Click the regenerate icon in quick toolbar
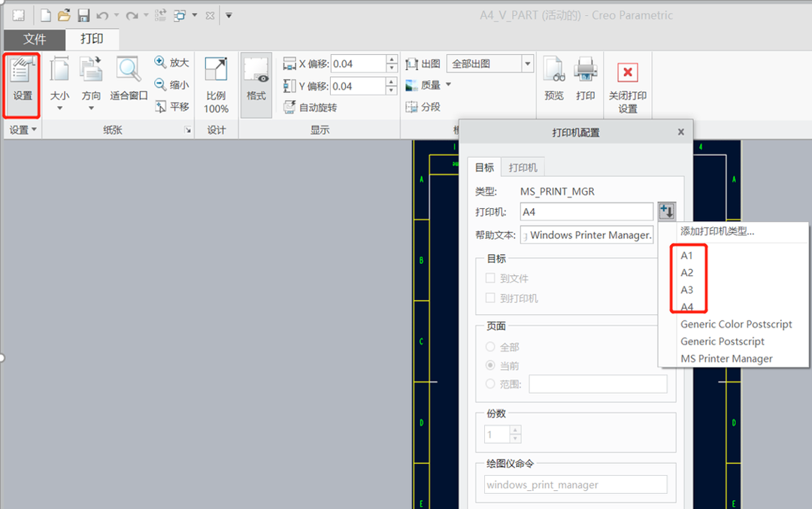The height and width of the screenshot is (509, 812). [x=161, y=16]
